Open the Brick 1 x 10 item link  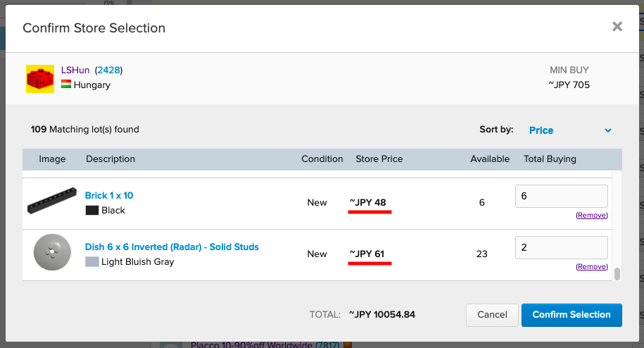point(109,196)
